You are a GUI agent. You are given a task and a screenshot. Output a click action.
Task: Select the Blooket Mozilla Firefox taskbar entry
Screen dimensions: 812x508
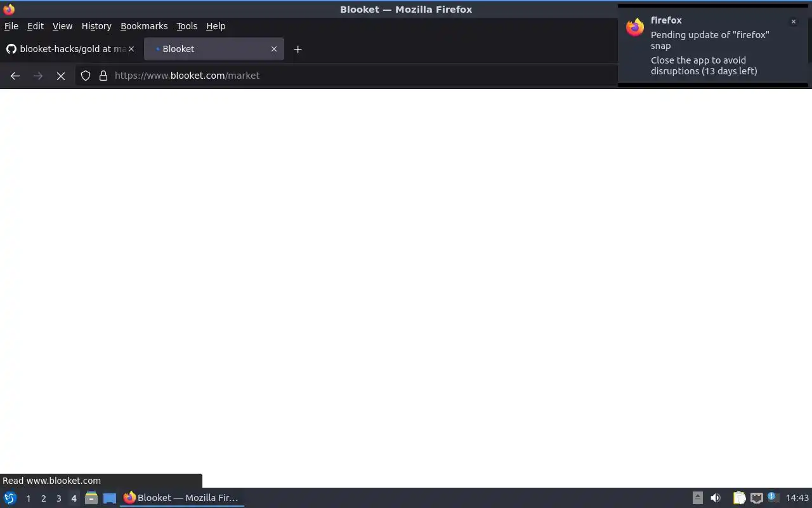point(182,498)
